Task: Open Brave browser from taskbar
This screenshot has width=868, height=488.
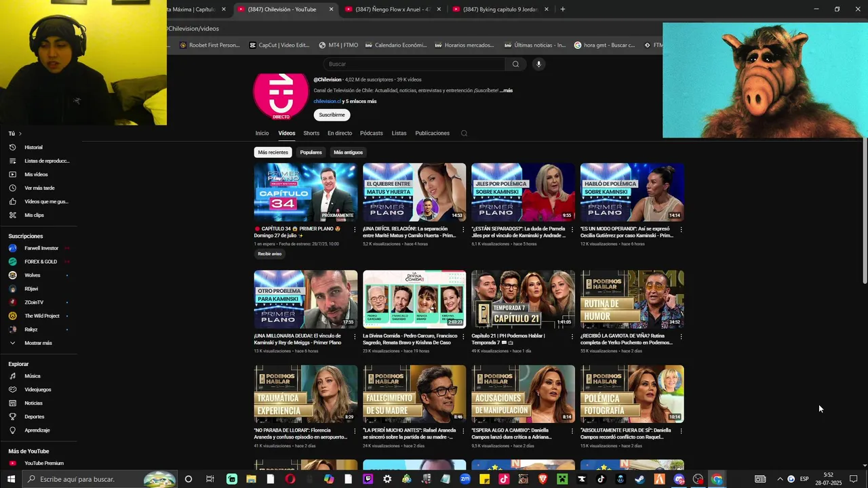Action: tap(542, 479)
